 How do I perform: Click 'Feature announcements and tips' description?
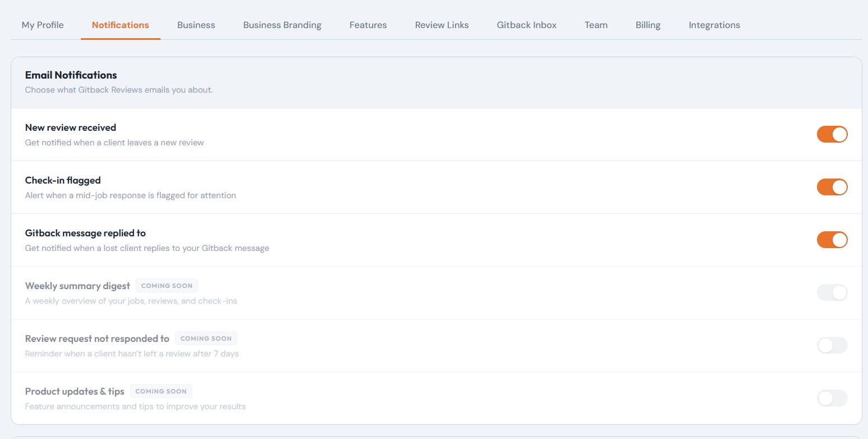[x=135, y=406]
